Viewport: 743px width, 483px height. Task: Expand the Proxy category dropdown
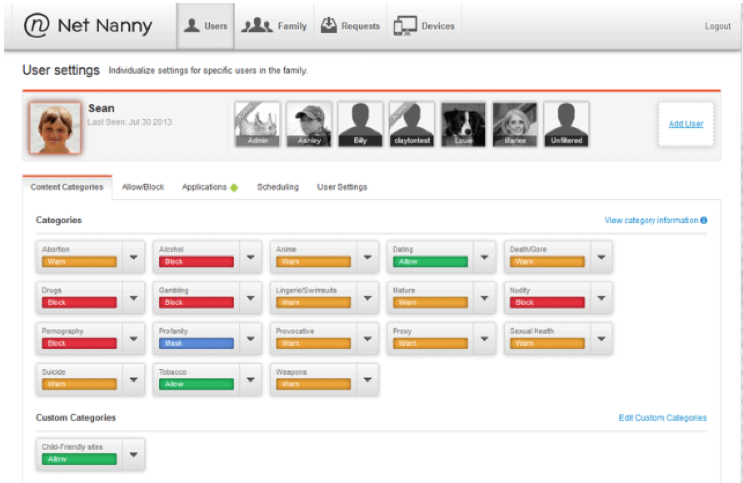[x=484, y=339]
